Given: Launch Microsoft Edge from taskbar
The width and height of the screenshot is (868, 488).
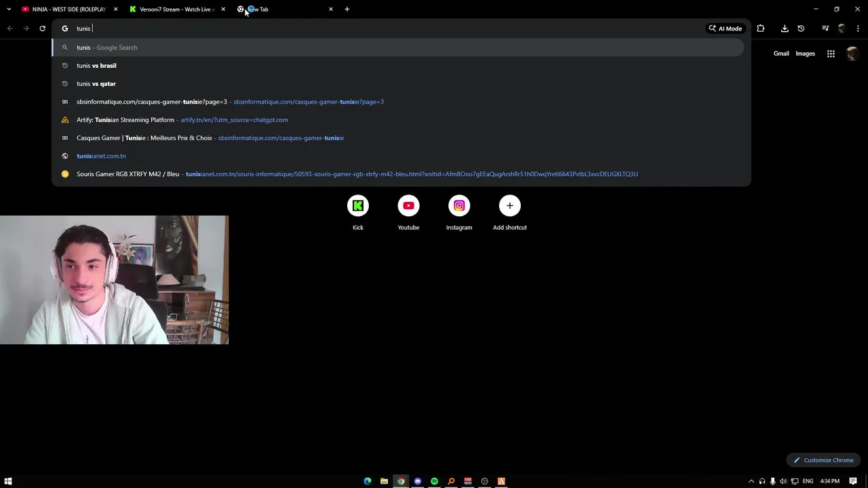Looking at the screenshot, I should pyautogui.click(x=368, y=481).
